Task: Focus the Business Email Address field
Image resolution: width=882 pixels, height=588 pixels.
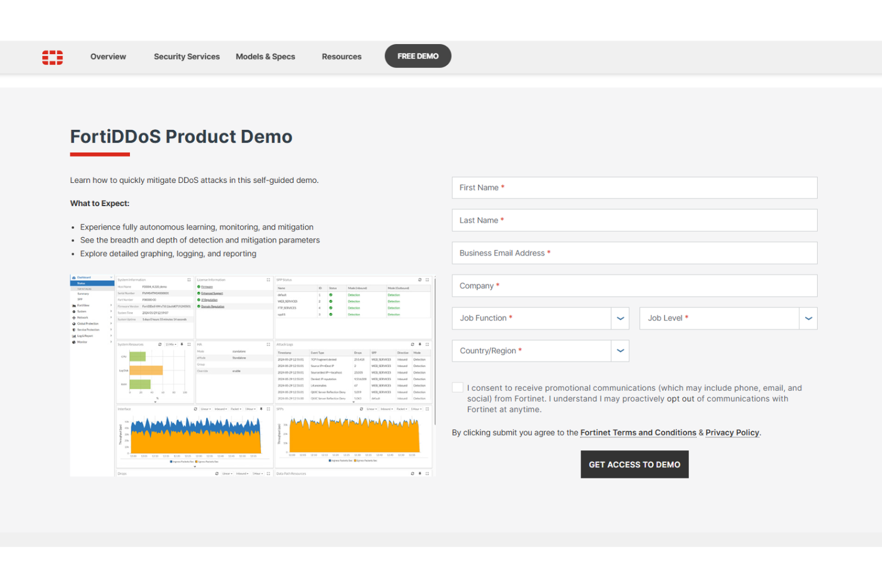Action: point(634,253)
